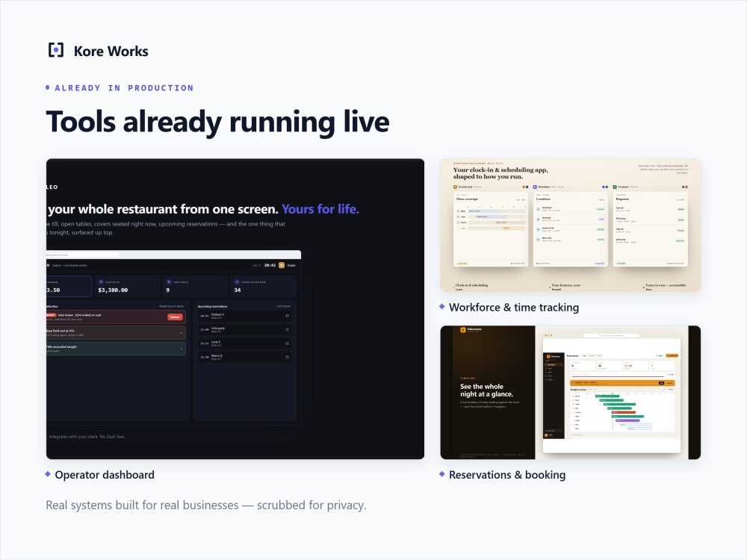Click the red Review button in dashboard
Screen dimensions: 747x560
pos(175,317)
